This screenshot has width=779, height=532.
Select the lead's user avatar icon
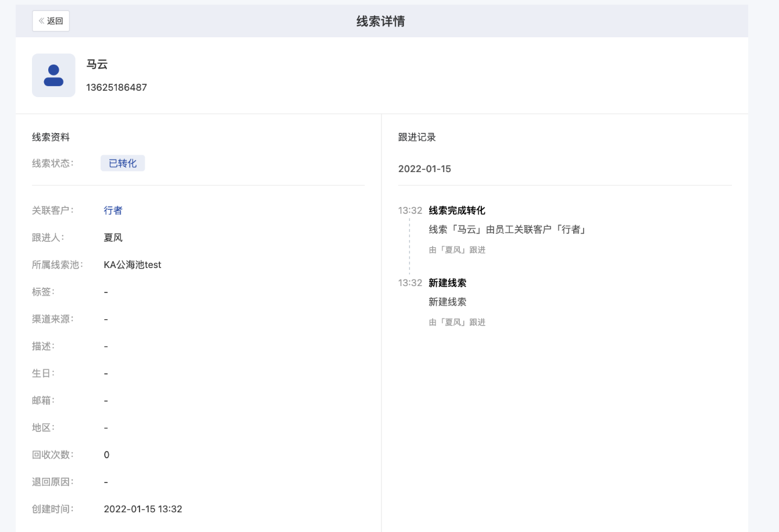(x=53, y=76)
